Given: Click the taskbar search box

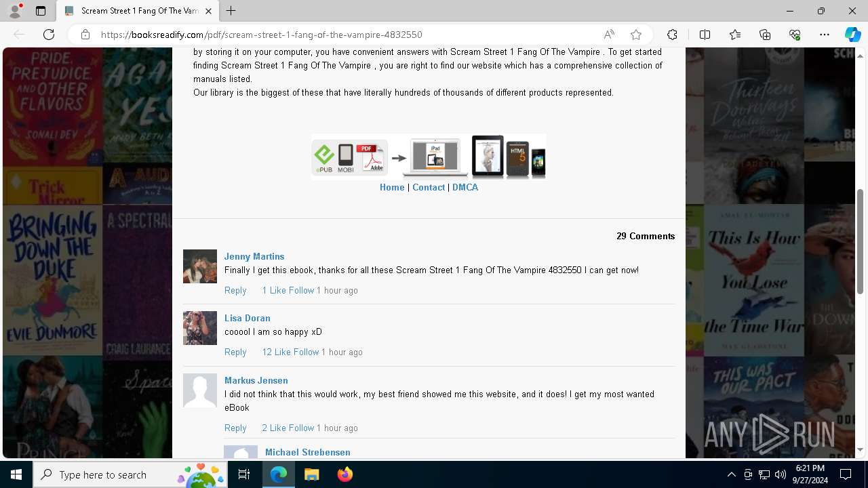Looking at the screenshot, I should pos(130,474).
